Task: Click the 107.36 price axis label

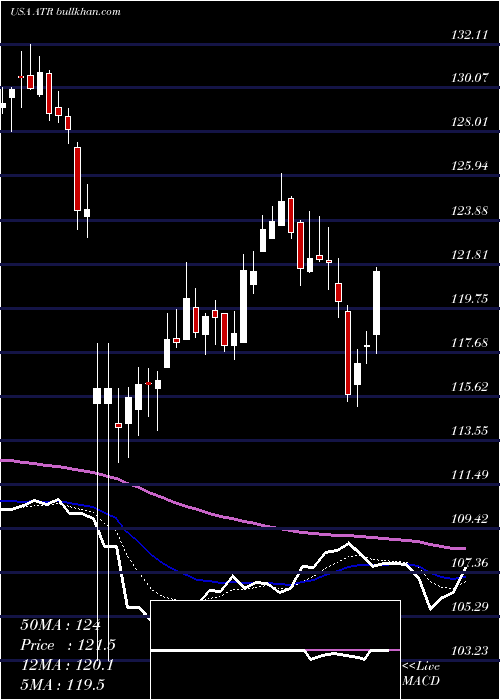Action: pyautogui.click(x=469, y=563)
